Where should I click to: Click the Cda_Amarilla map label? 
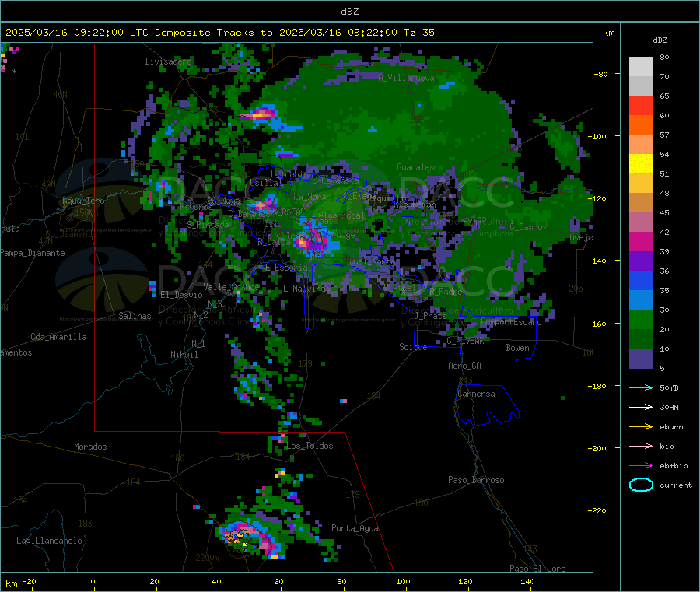pyautogui.click(x=58, y=337)
